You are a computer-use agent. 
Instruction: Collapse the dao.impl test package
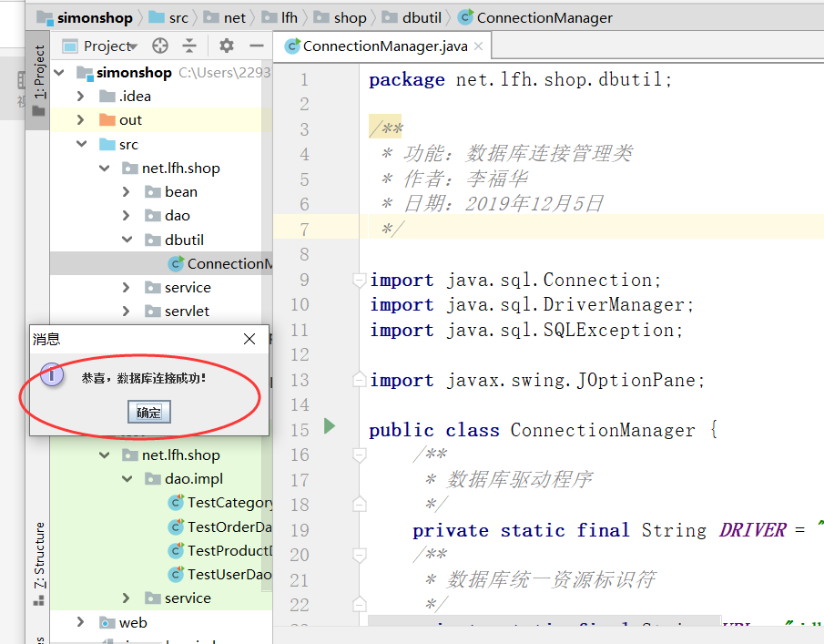tap(127, 479)
